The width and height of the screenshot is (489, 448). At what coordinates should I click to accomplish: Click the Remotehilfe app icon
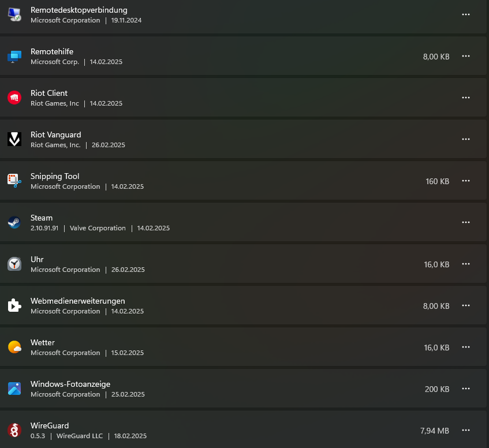pos(14,57)
